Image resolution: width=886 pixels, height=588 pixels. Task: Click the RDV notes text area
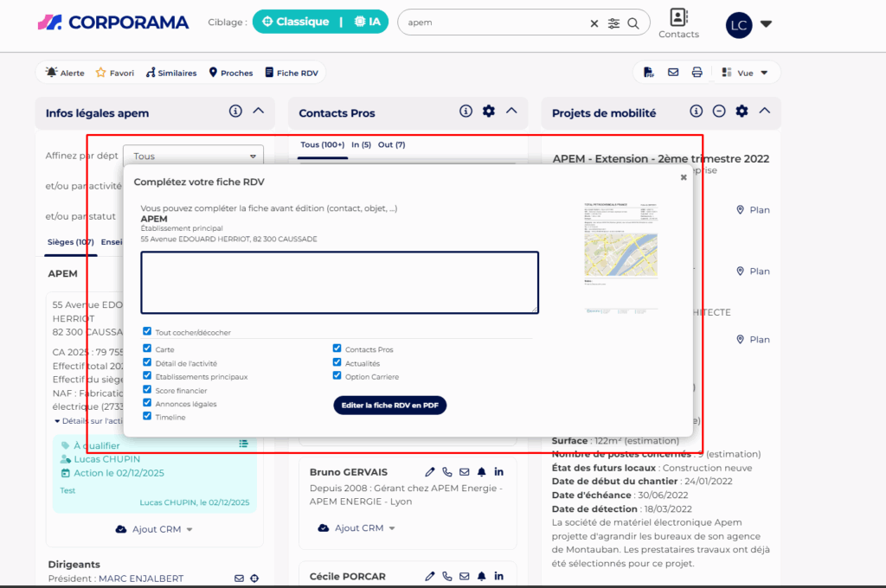339,283
